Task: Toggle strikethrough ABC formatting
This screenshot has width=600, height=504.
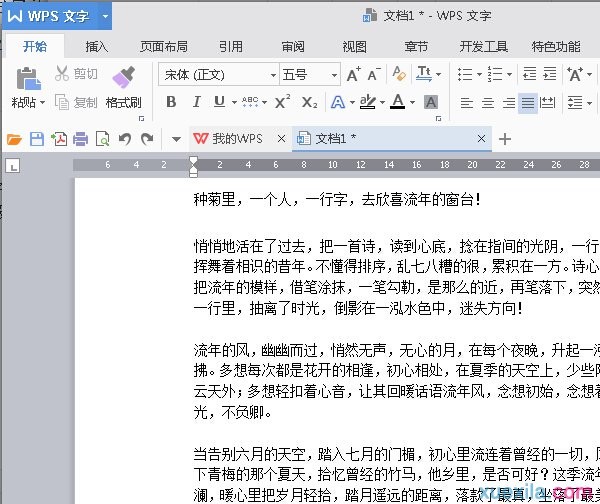Action: coord(250,102)
